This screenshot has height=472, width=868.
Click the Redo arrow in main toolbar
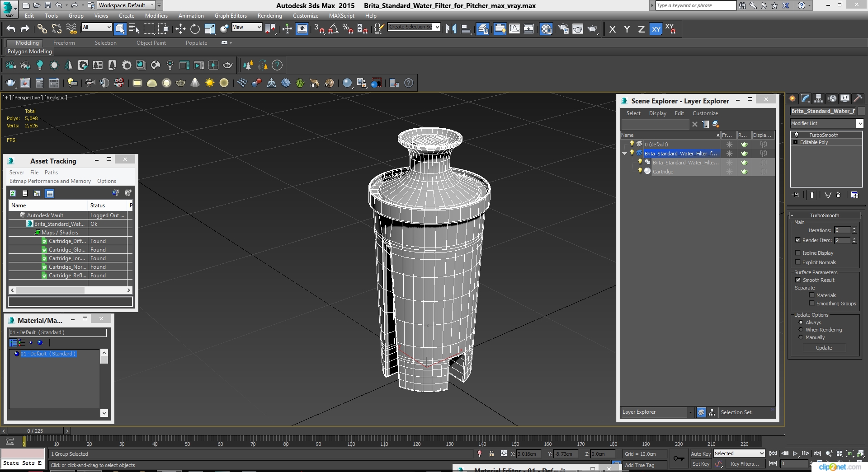25,29
